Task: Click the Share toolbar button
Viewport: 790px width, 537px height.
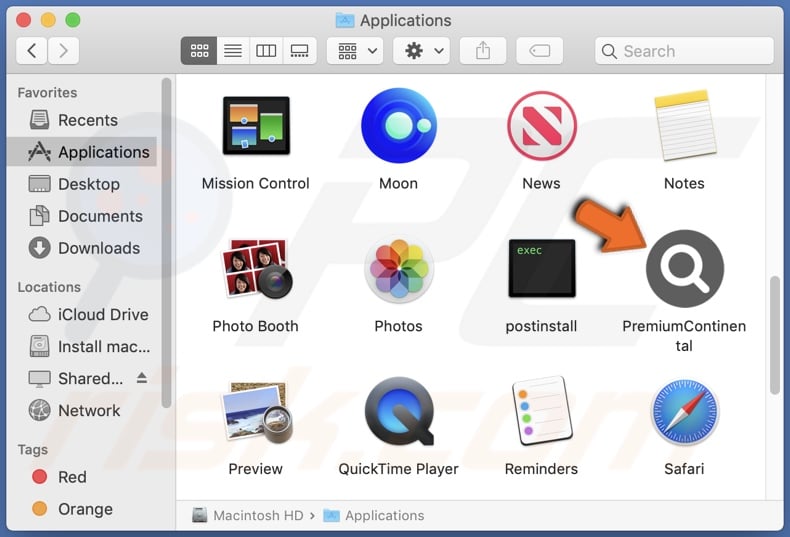Action: (483, 50)
